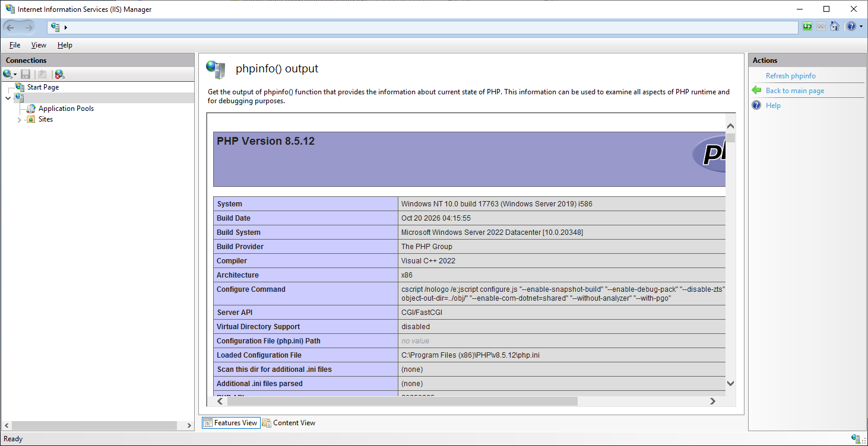Open the File menu

pos(15,45)
